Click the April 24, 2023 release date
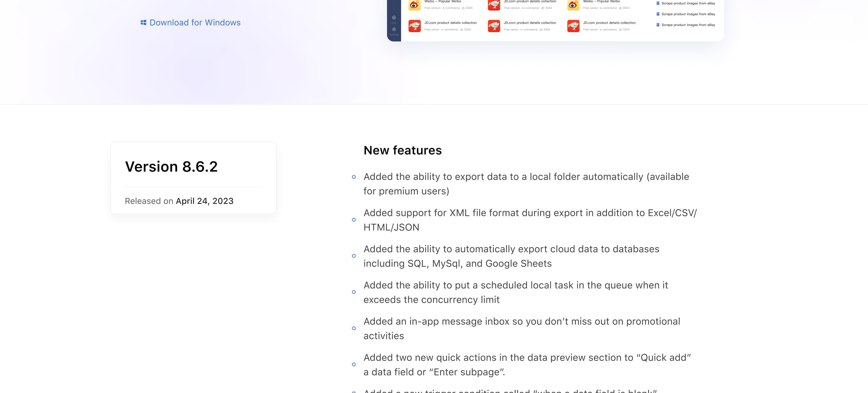Viewport: 868px width, 393px height. [205, 201]
